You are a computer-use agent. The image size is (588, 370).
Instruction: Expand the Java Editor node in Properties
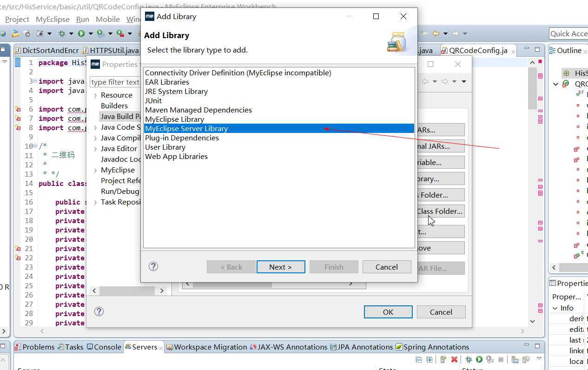(95, 149)
